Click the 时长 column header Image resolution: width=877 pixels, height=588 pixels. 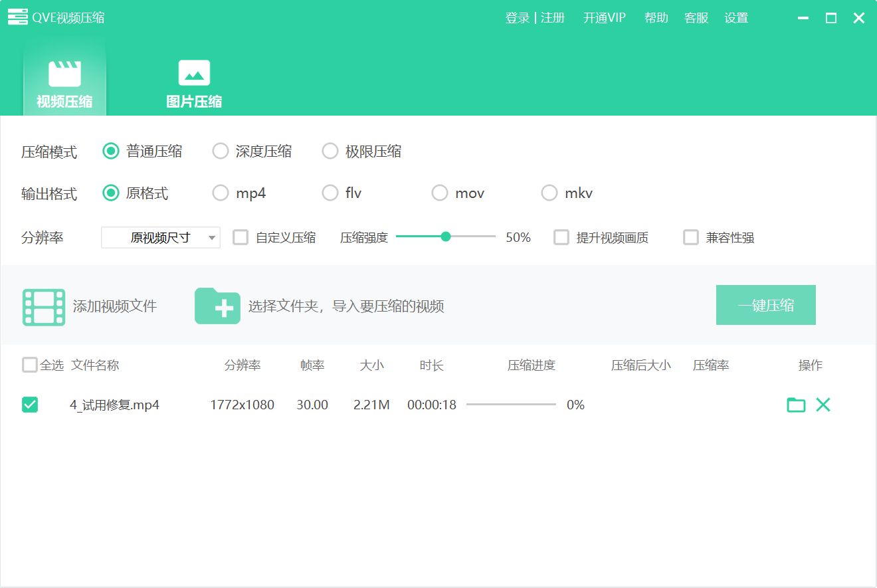pos(432,365)
